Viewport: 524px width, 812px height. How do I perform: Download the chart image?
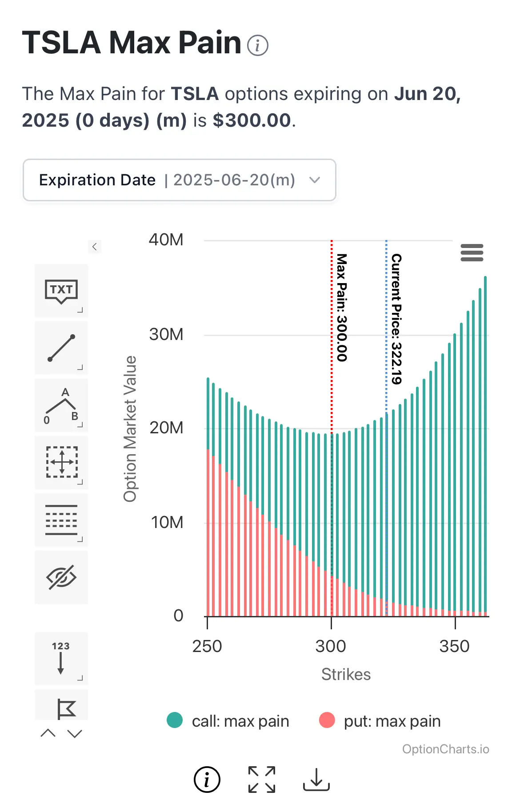pos(316,780)
